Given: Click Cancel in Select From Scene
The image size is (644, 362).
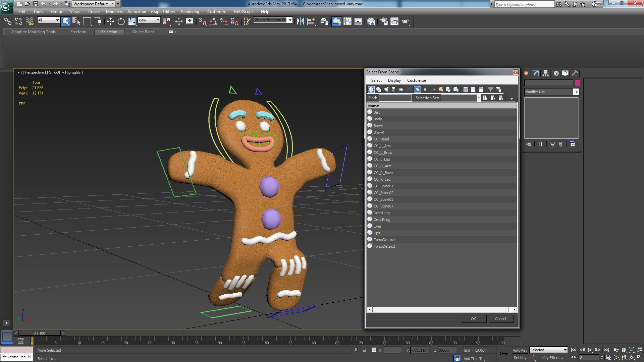Looking at the screenshot, I should coord(500,319).
